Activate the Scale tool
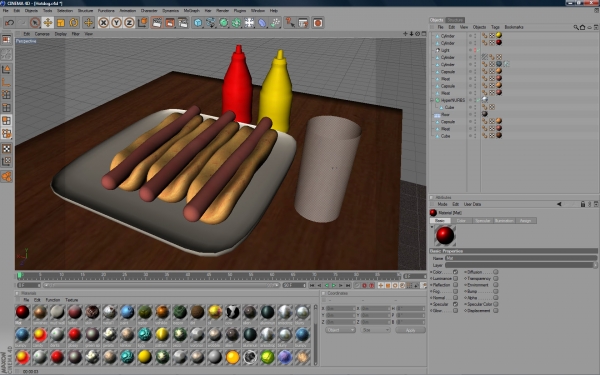Screen dimensions: 600x375 click(x=61, y=23)
